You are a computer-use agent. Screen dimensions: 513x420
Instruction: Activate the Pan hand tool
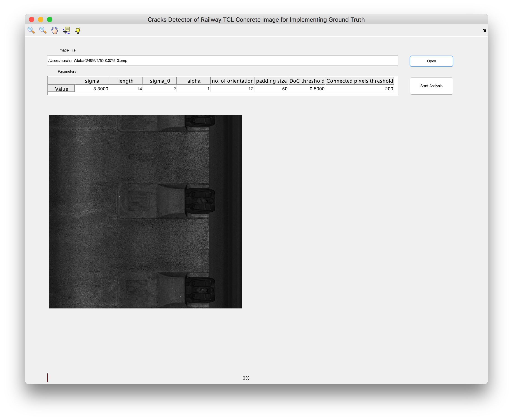[54, 30]
